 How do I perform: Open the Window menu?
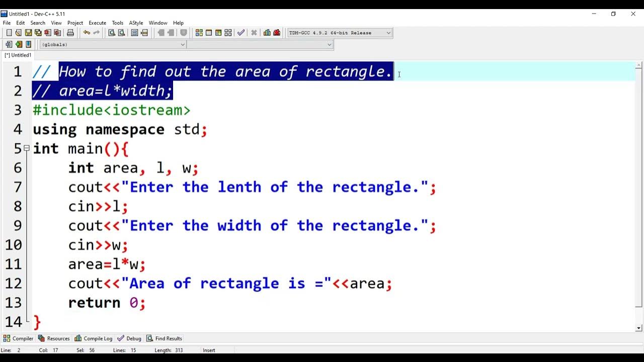(x=158, y=23)
